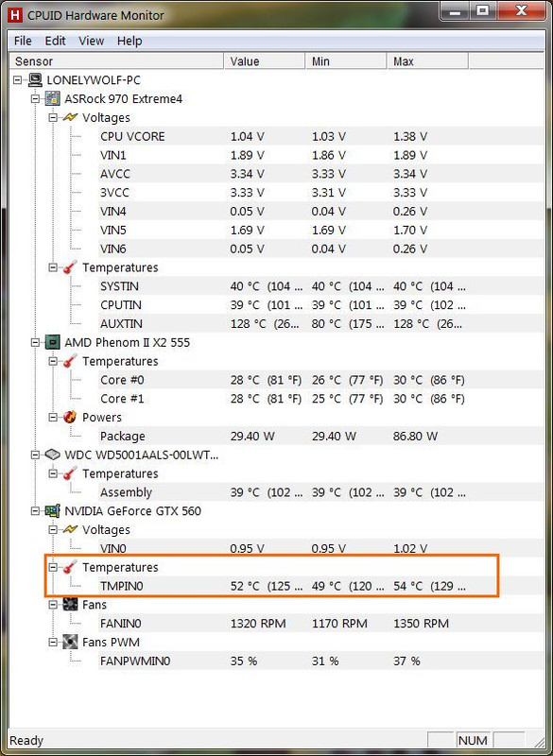Collapse the Powers group
This screenshot has width=553, height=756.
click(x=53, y=418)
